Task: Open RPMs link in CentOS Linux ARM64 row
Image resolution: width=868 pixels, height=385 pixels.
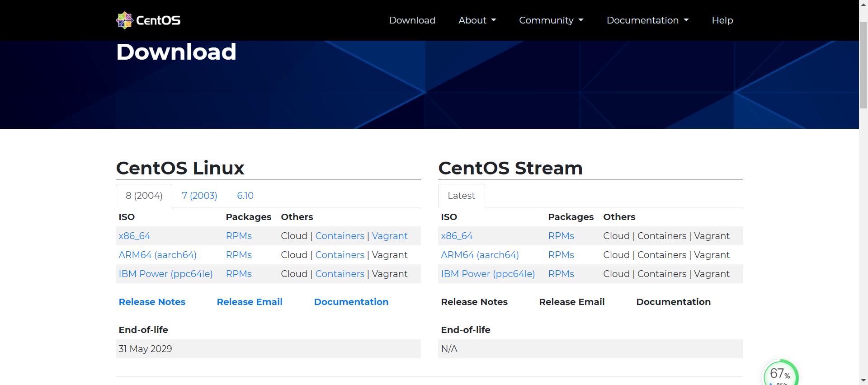Action: point(239,255)
